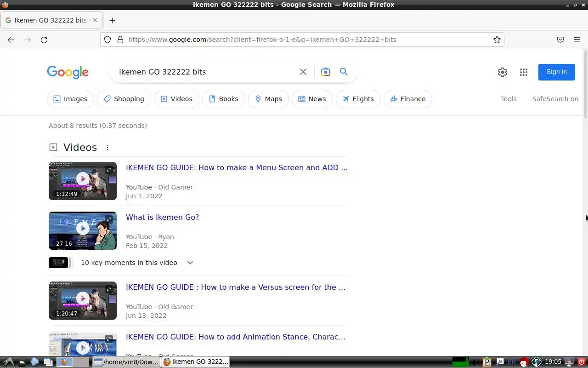
Task: Submit search with the magnifying glass icon
Action: pos(344,72)
